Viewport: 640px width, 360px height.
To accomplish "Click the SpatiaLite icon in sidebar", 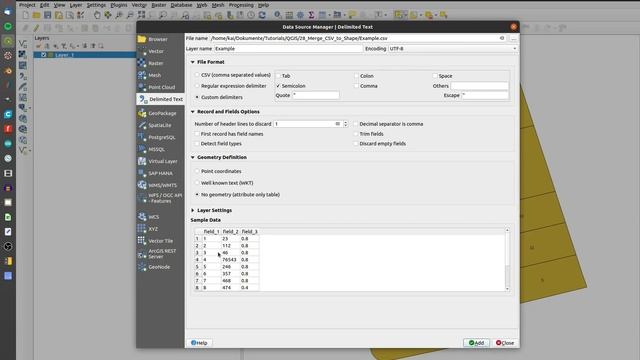I will pyautogui.click(x=142, y=125).
